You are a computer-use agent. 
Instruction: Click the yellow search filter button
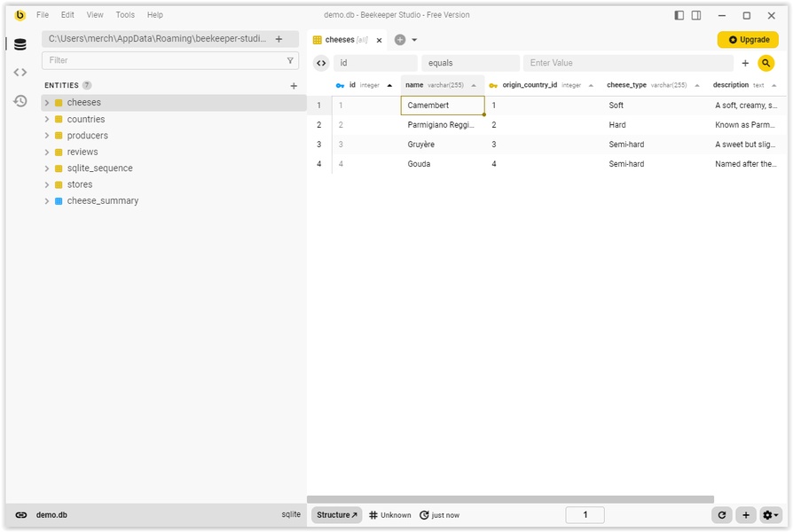pos(766,63)
